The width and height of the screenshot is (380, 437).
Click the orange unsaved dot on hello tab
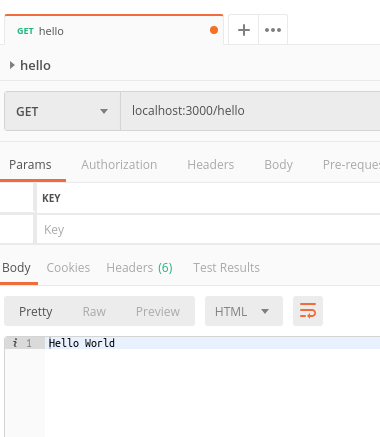(x=214, y=30)
